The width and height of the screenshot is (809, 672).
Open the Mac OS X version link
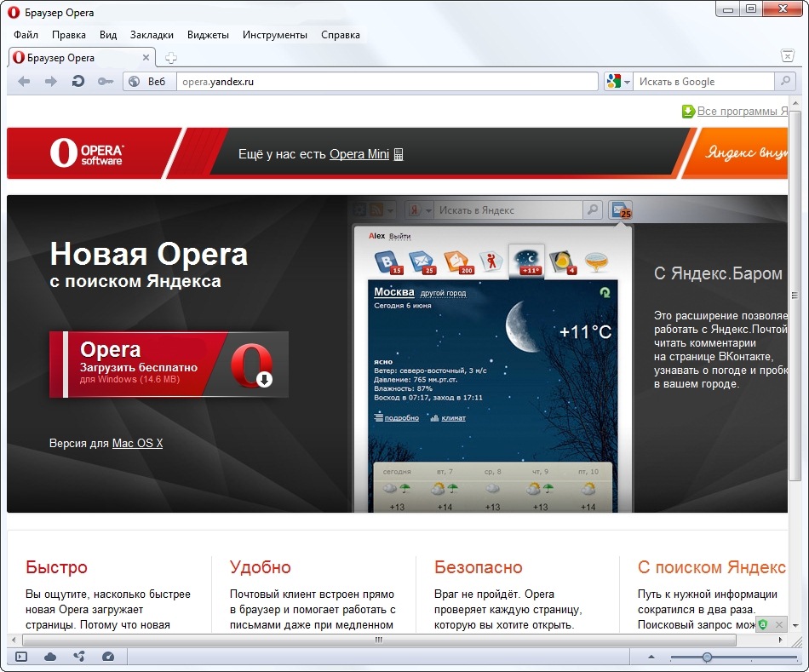coord(137,443)
